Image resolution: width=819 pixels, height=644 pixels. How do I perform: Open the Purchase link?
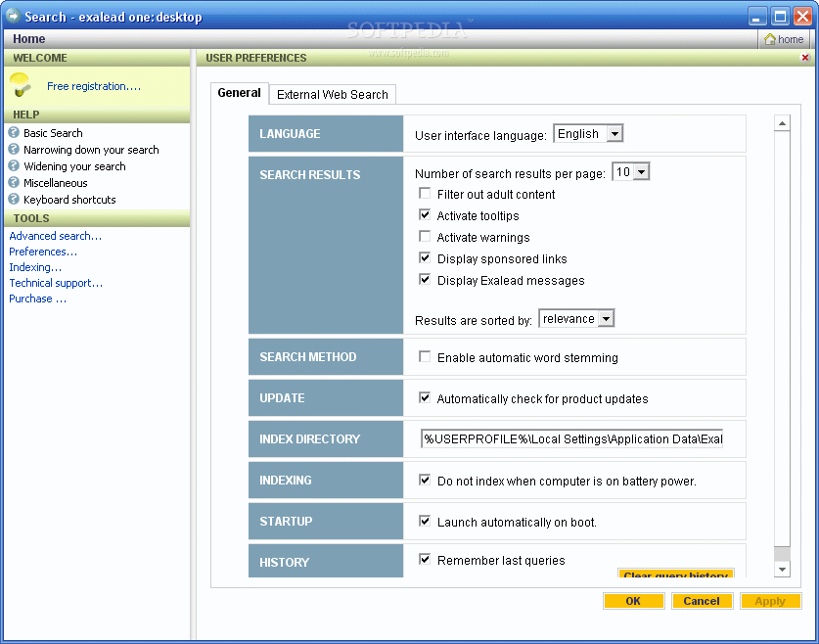pos(37,299)
